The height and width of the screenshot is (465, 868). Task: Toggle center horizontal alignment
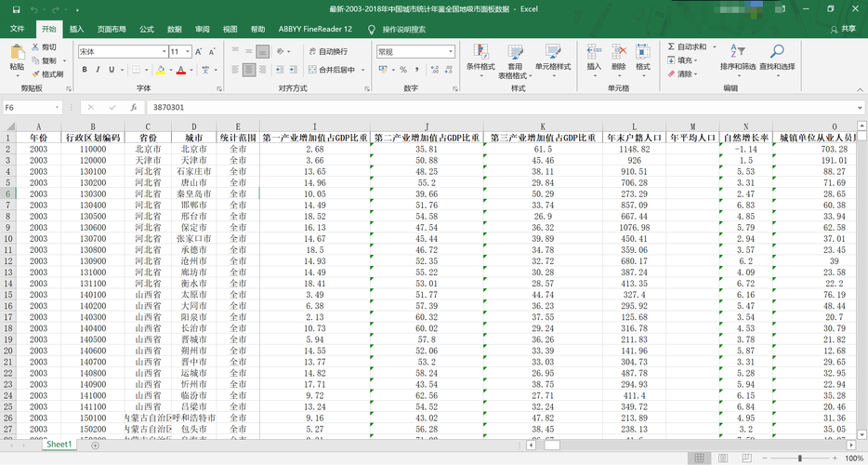pyautogui.click(x=248, y=70)
